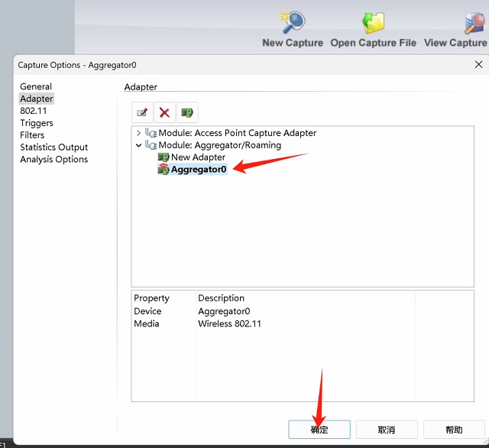The width and height of the screenshot is (489, 448).
Task: Confirm with the 确定 button
Action: 319,430
